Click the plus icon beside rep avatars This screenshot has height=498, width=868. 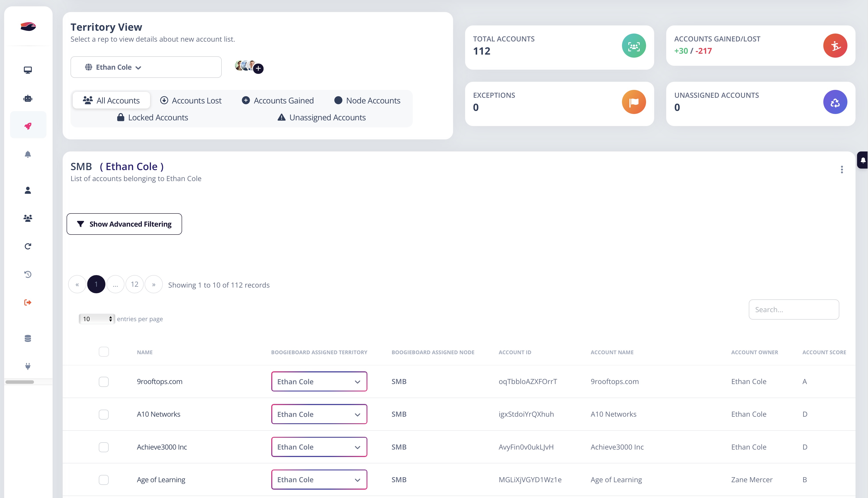pos(259,68)
